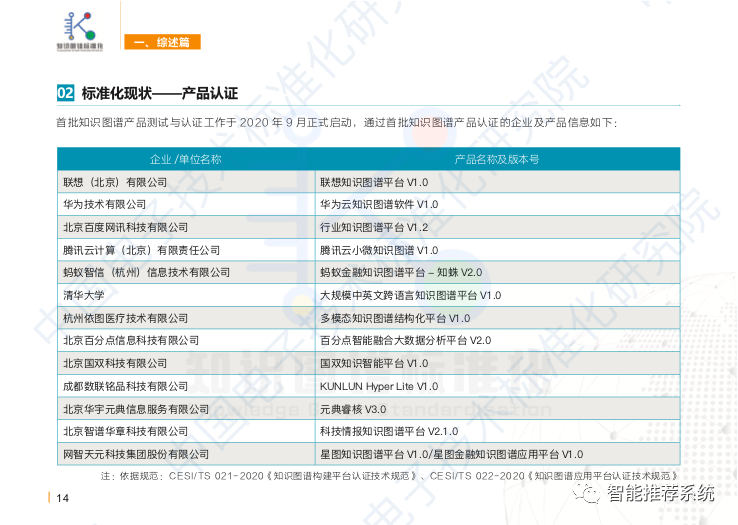The width and height of the screenshot is (738, 525).
Task: Select the 杭州依图医疗技术有限公司 cell
Action: (x=186, y=318)
